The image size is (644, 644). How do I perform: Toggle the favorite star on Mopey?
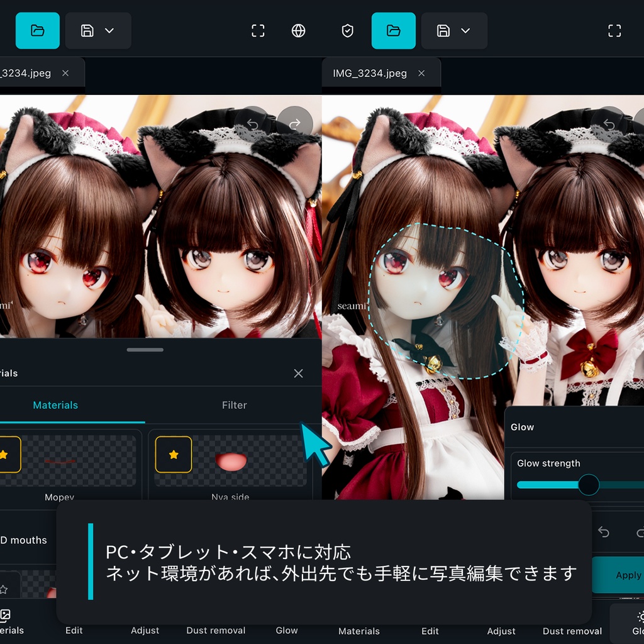6,454
